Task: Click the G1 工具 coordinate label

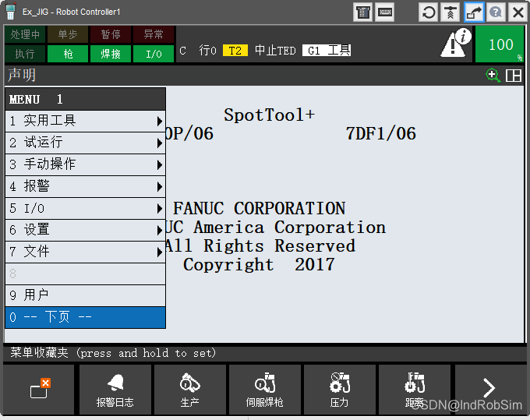Action: [x=327, y=51]
